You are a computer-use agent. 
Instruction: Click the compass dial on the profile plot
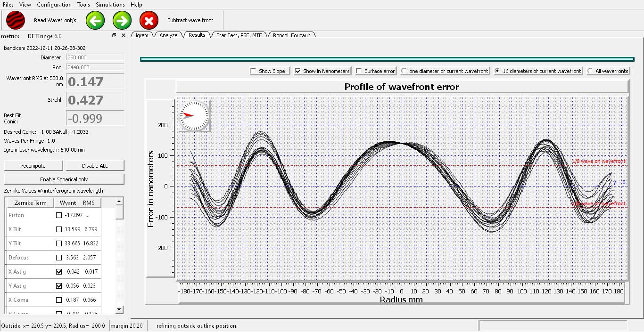tap(194, 115)
